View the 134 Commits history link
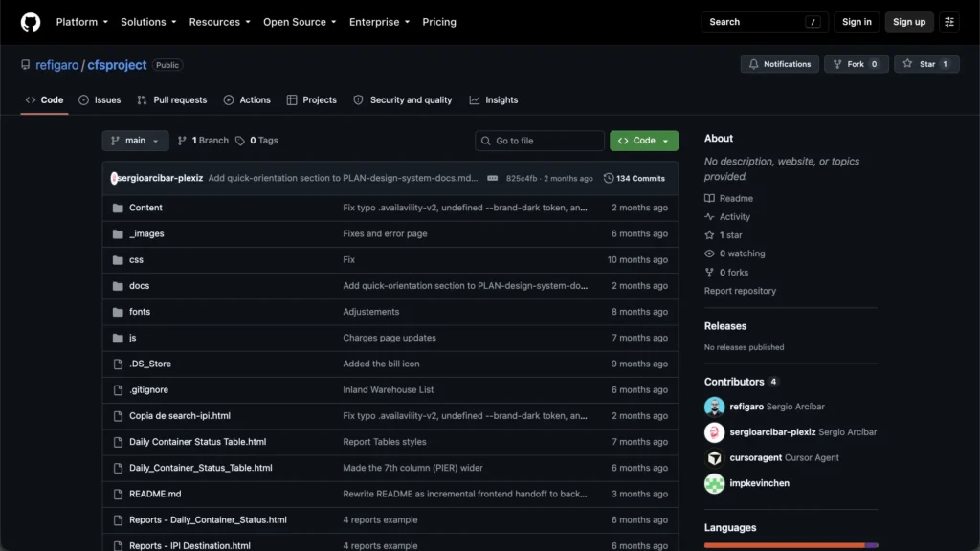980x551 pixels. 635,178
